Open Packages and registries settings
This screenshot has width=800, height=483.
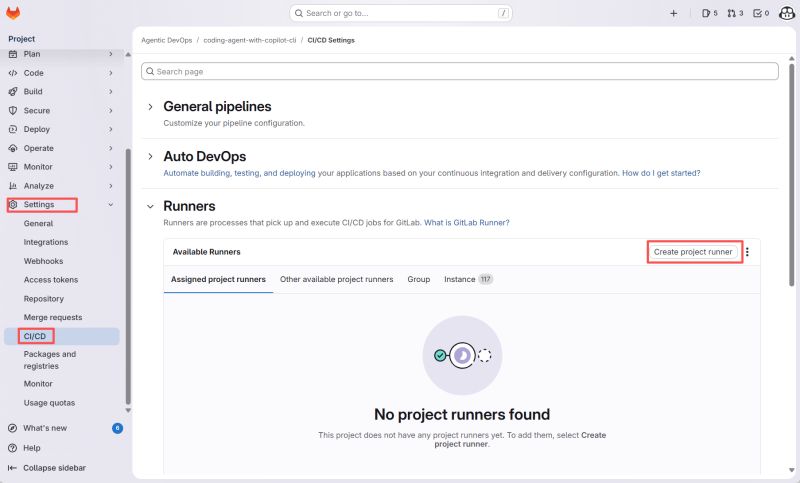50,360
